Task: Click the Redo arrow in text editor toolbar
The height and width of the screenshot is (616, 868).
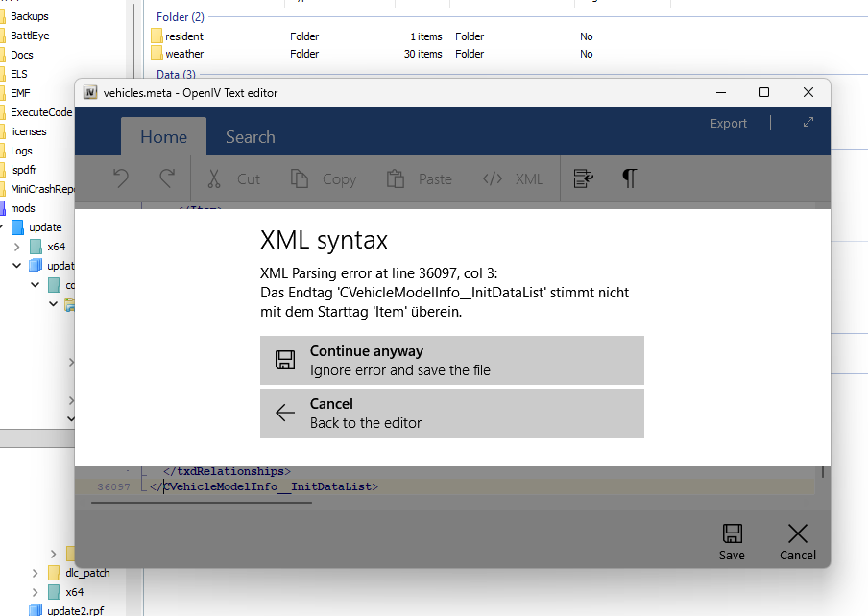Action: tap(167, 178)
